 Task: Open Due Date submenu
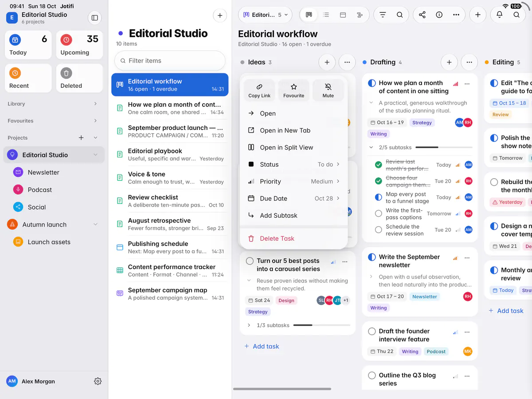(x=294, y=199)
